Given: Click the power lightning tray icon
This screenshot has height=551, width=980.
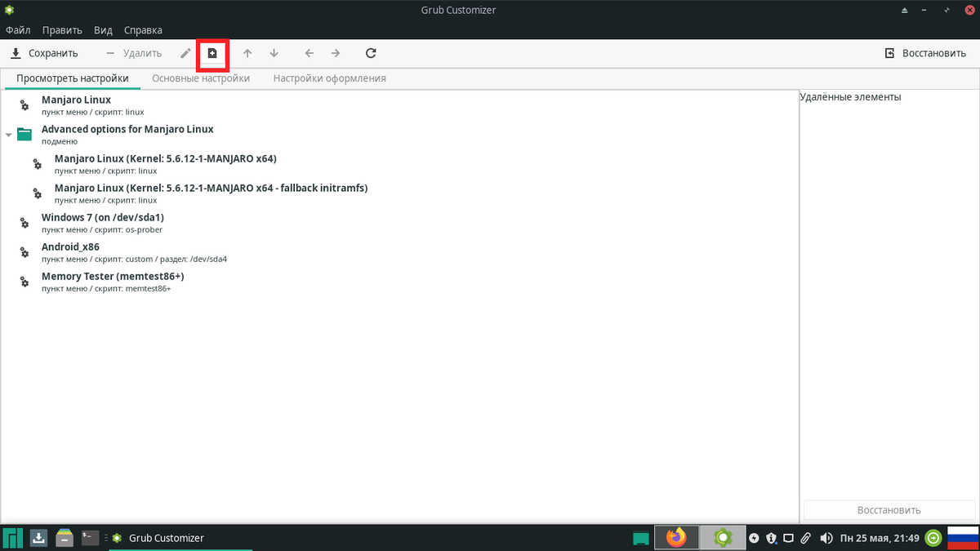Looking at the screenshot, I should pyautogui.click(x=754, y=538).
